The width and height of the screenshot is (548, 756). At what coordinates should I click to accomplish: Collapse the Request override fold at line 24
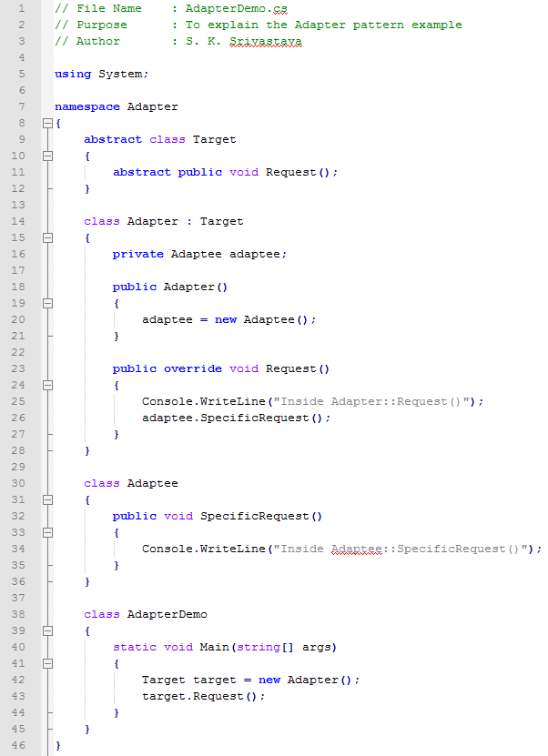click(47, 385)
